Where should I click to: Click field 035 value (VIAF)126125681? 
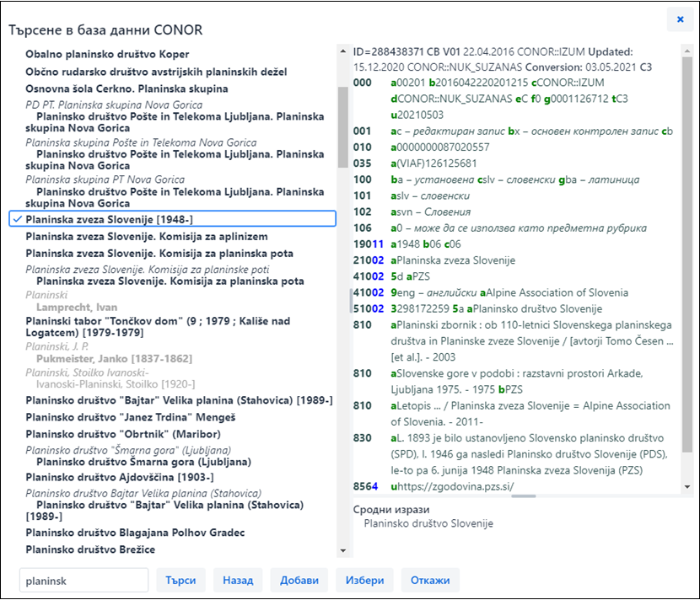[434, 163]
